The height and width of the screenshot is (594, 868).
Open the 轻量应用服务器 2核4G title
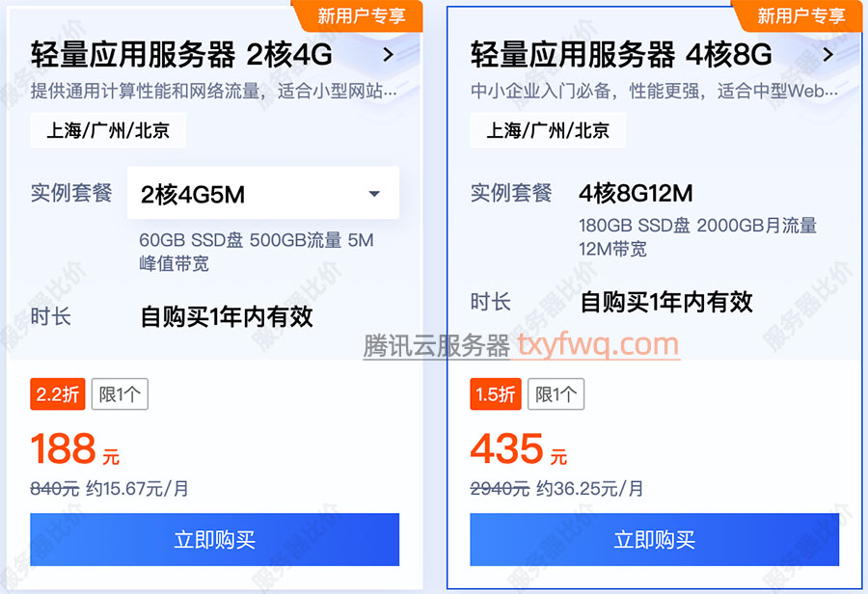(x=181, y=55)
